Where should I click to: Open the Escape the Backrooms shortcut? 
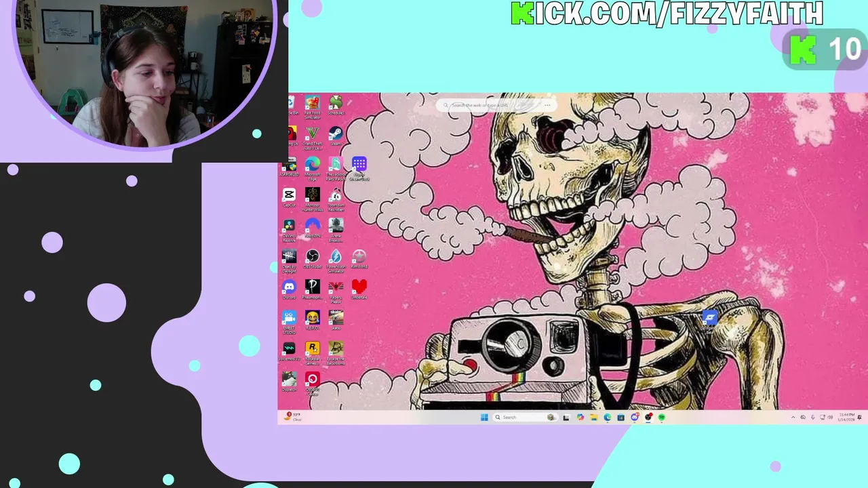point(336,353)
